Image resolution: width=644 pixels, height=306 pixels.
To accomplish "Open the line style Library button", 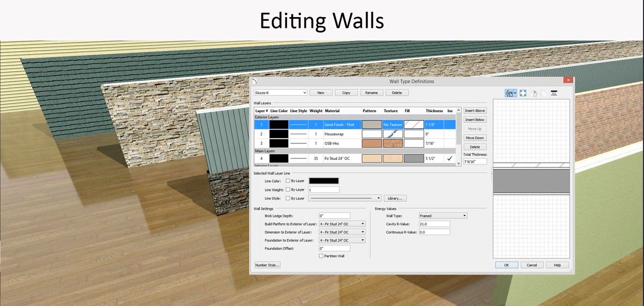I will click(x=396, y=198).
